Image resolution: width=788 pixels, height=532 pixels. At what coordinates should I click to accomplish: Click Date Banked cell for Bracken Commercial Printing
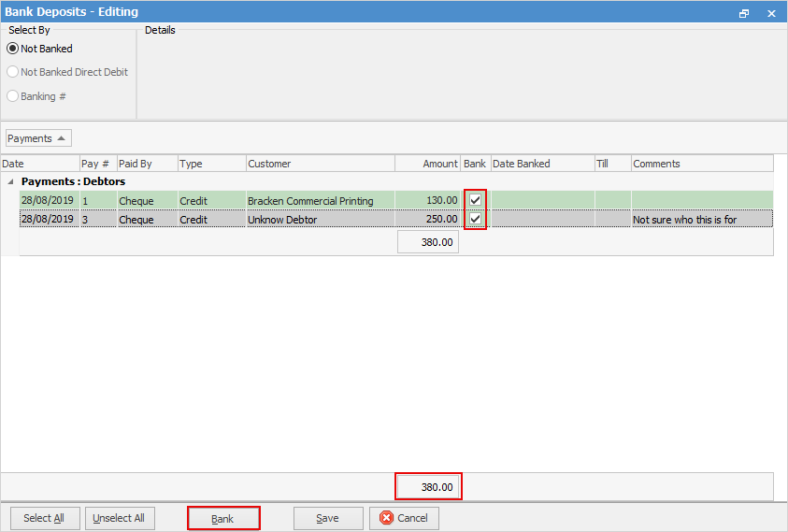click(x=543, y=200)
